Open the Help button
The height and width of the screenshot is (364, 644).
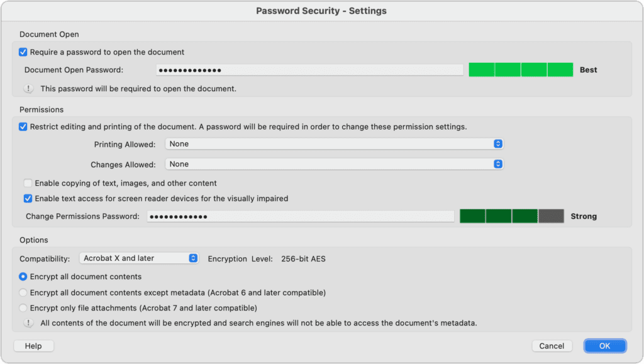[x=33, y=346]
